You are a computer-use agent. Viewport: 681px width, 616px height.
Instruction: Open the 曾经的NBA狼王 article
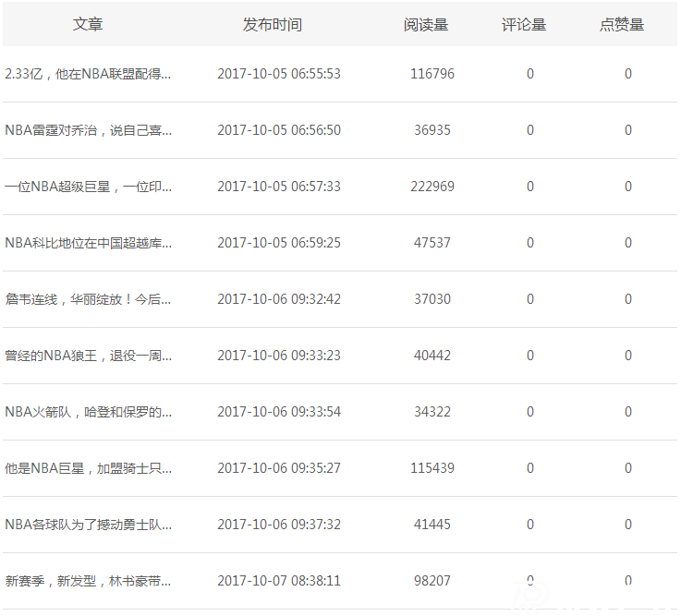click(88, 356)
